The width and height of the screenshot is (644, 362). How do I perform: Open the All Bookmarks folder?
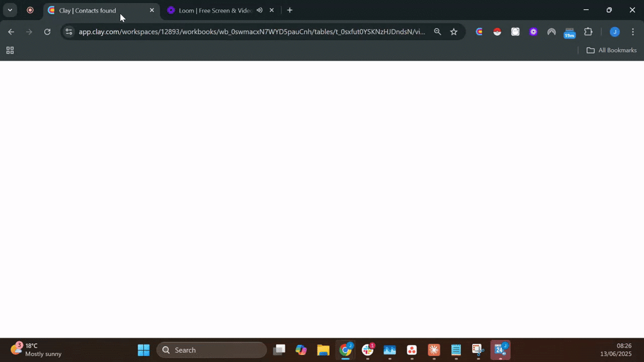(x=611, y=50)
